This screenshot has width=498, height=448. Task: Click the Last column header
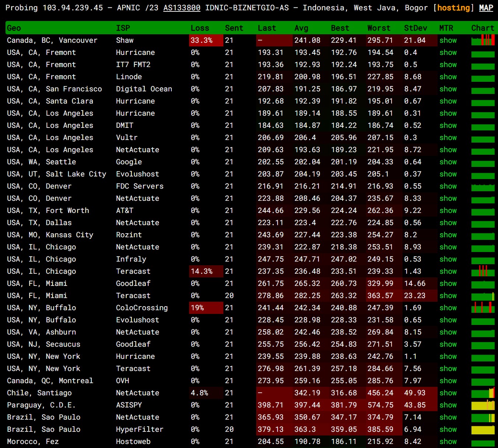(x=267, y=28)
